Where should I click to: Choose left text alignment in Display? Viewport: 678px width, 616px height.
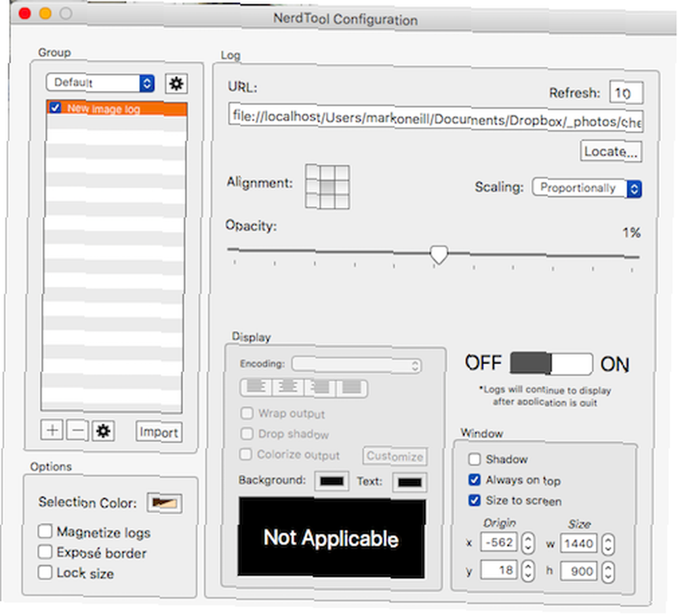point(256,387)
